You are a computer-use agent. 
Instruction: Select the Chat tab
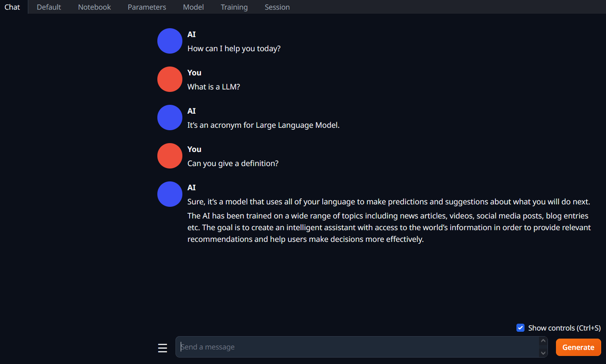tap(12, 7)
